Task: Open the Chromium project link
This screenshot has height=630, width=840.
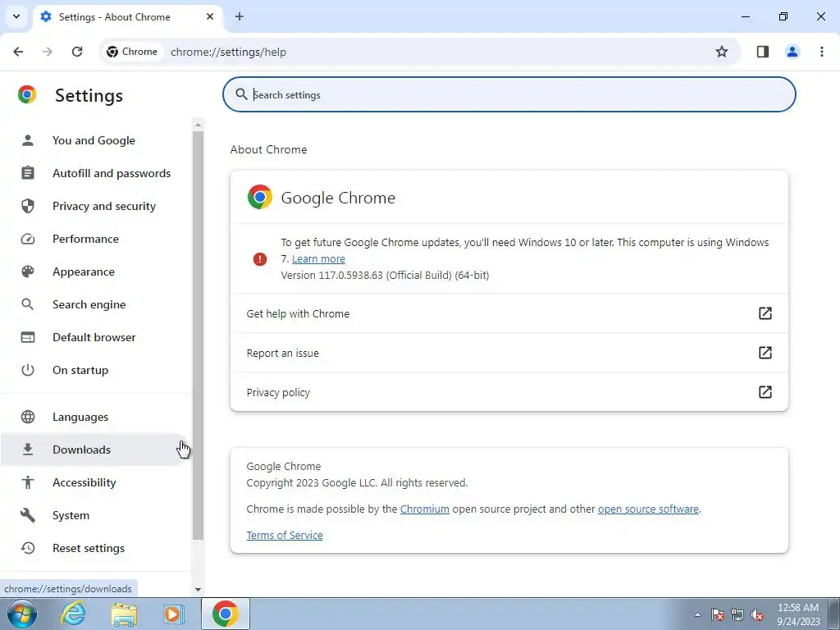Action: point(424,509)
